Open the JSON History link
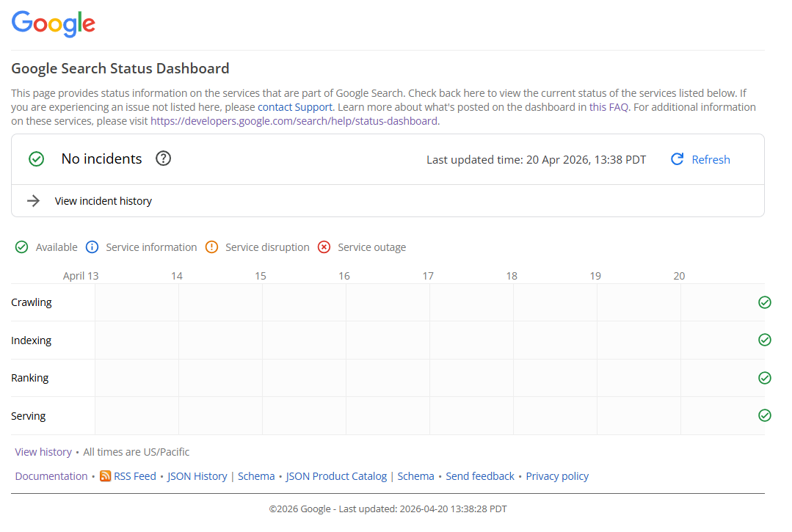The width and height of the screenshot is (792, 532). point(197,476)
